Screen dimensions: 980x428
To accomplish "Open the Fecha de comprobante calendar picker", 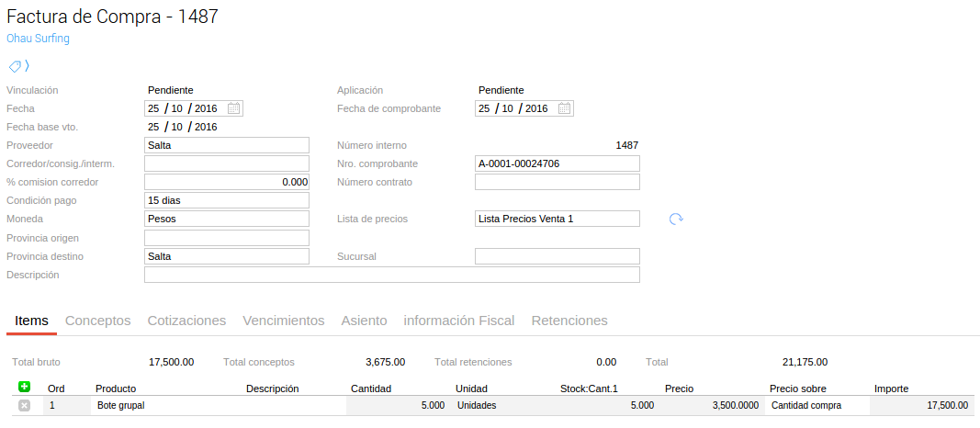I will (565, 108).
